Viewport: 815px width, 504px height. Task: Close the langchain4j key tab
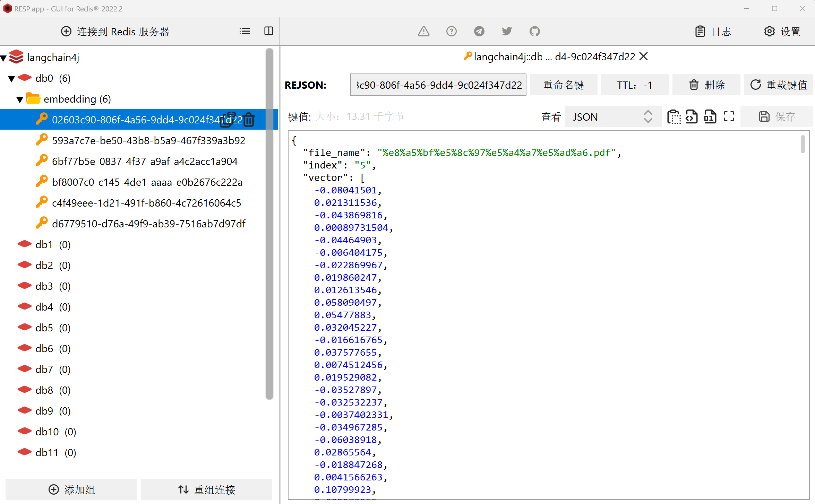(x=644, y=57)
